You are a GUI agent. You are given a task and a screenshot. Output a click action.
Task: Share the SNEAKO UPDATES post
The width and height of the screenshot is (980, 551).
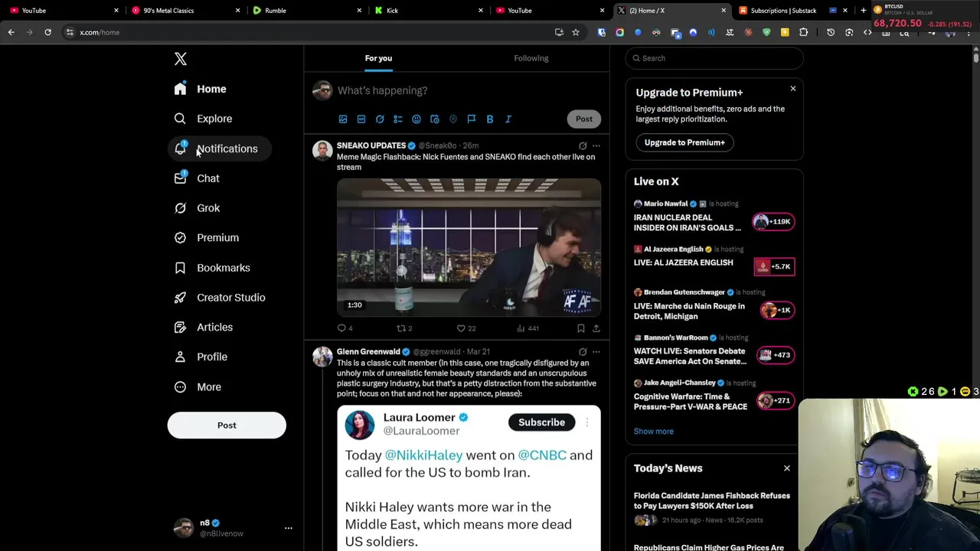coord(596,328)
